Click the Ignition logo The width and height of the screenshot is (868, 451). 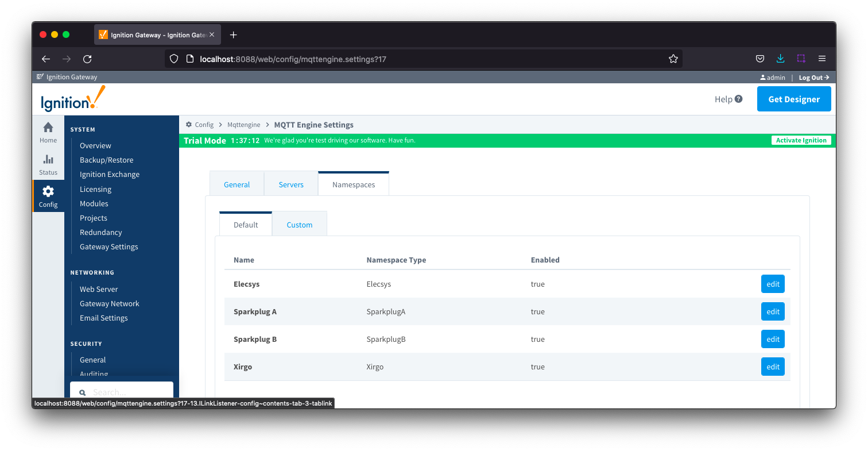[x=73, y=99]
